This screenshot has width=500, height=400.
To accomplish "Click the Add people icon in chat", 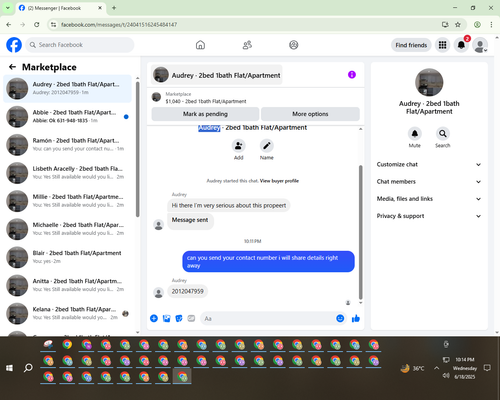I will tap(239, 146).
